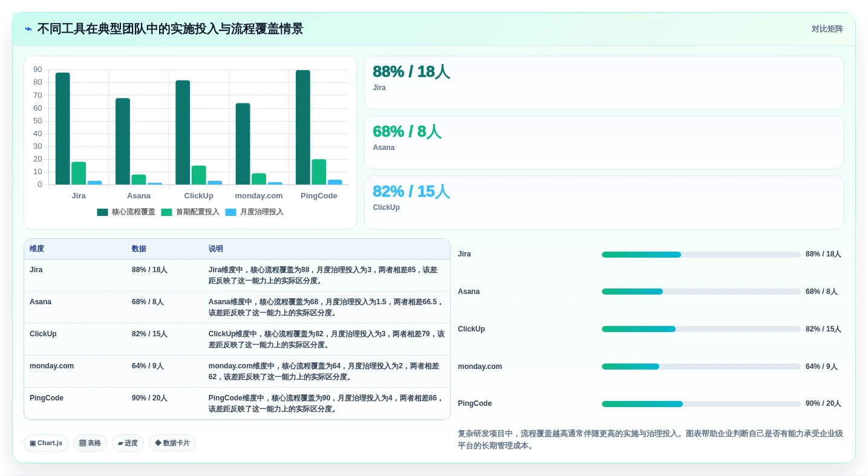
Task: Click the ClickUp row name in table
Action: tap(43, 334)
